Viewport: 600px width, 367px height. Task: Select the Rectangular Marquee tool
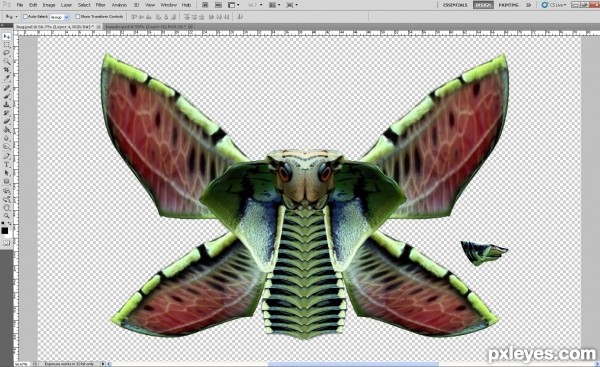tap(7, 45)
